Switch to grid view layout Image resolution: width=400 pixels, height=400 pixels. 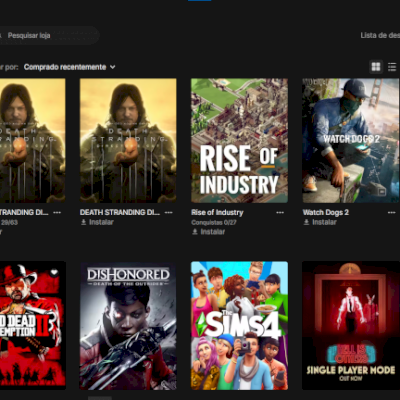[376, 67]
